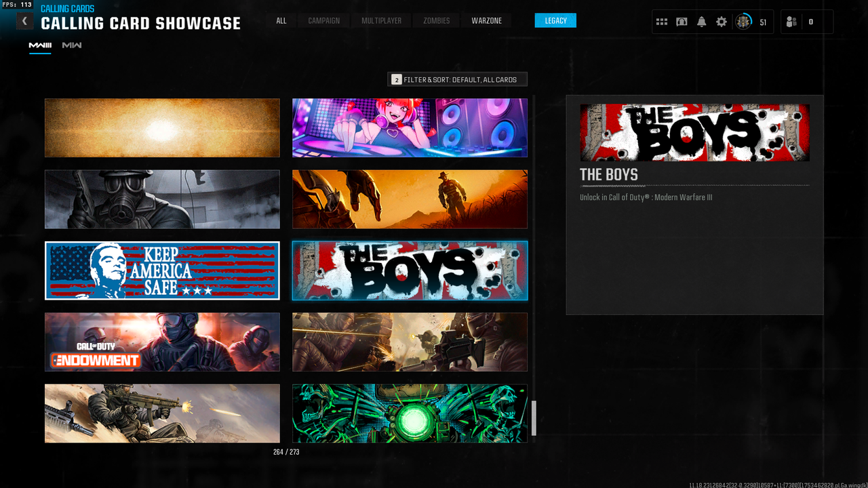
Task: Click the player level 51 indicator
Action: tap(763, 22)
